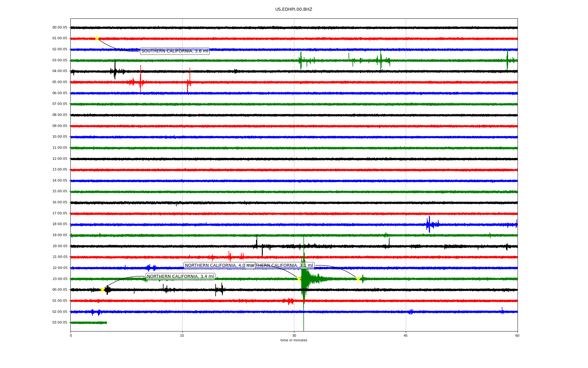Click the 23:00:05 row time label
The height and width of the screenshot is (368, 588).
(60, 279)
